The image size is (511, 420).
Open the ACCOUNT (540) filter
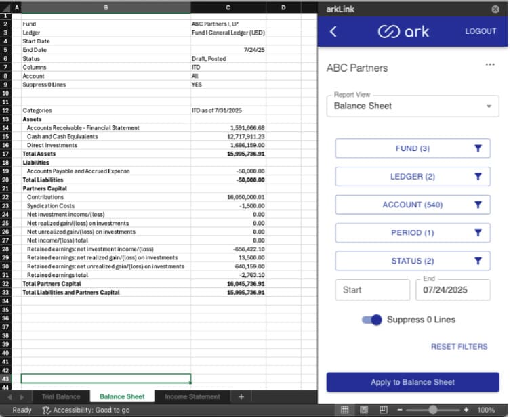tap(413, 205)
